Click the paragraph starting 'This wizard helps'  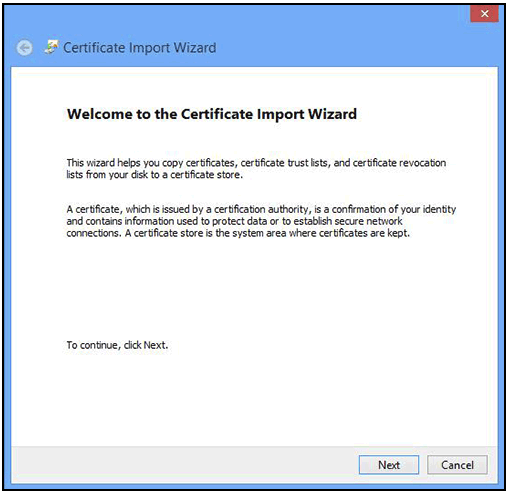(x=256, y=169)
